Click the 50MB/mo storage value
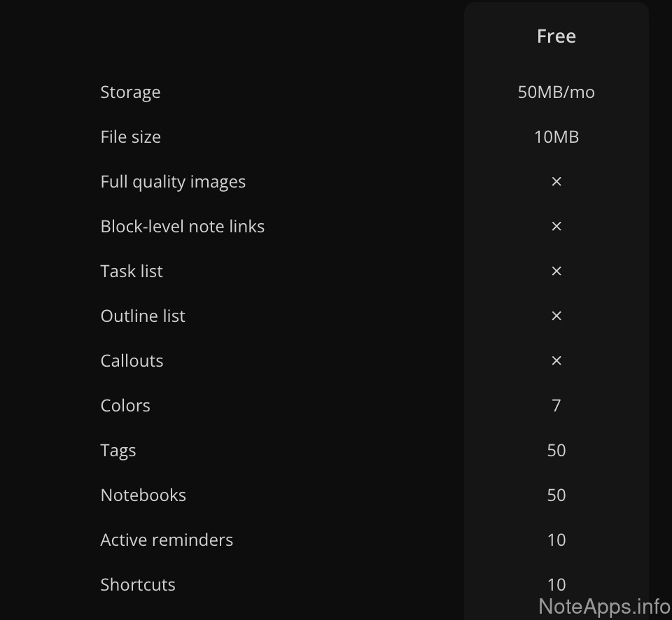672x620 pixels. click(556, 92)
